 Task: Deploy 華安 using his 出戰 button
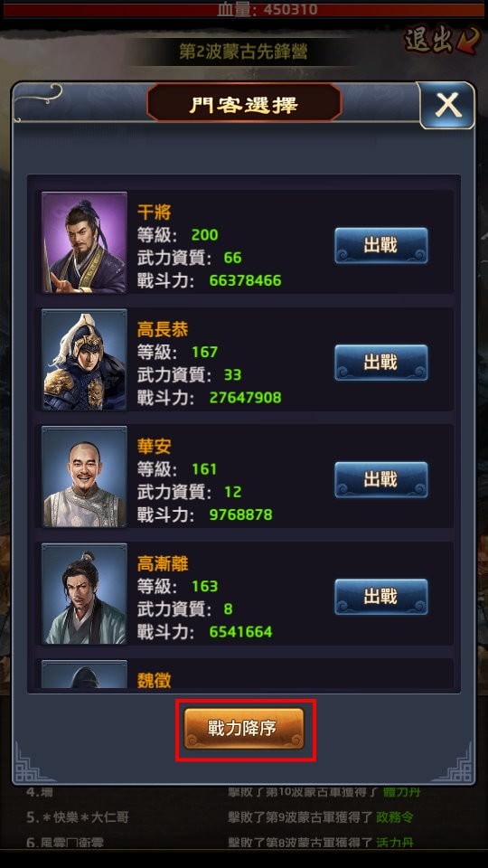380,479
